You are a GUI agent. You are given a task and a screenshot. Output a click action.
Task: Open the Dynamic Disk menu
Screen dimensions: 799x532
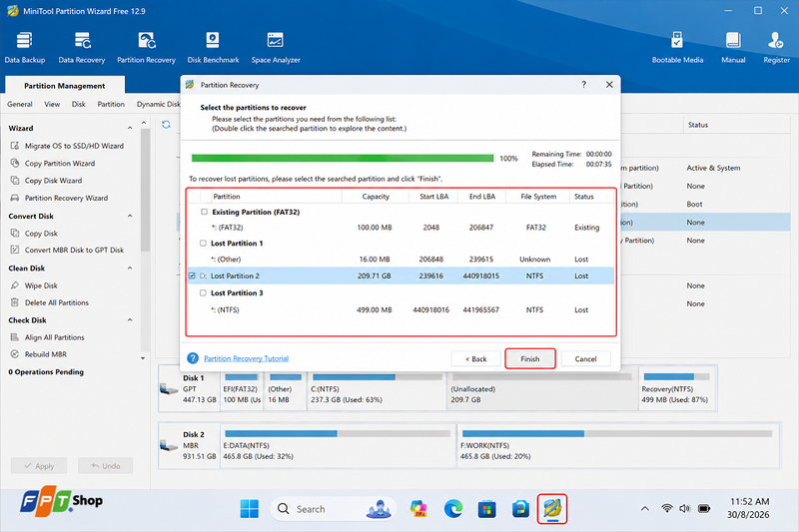[x=159, y=104]
